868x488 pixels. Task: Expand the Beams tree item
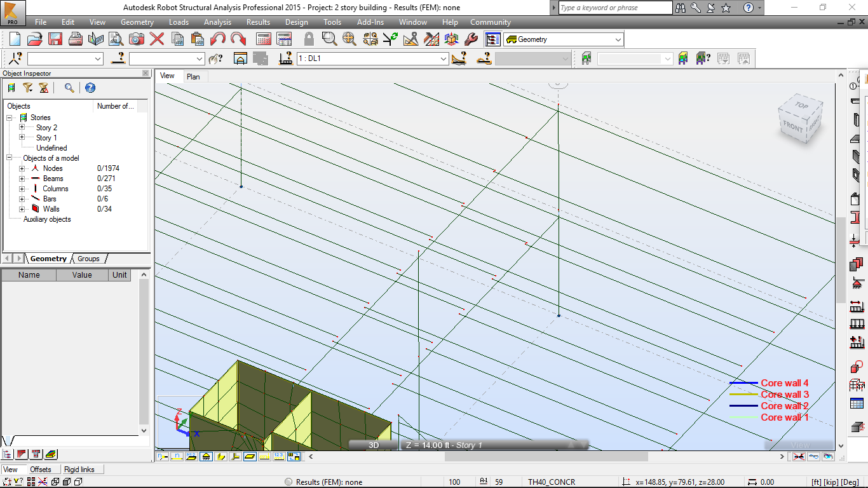22,178
